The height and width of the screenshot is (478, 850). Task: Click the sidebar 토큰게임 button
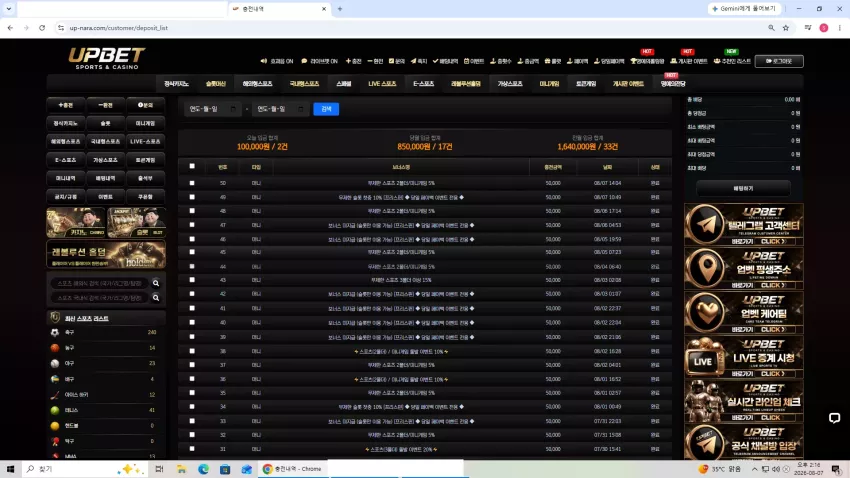coord(145,160)
